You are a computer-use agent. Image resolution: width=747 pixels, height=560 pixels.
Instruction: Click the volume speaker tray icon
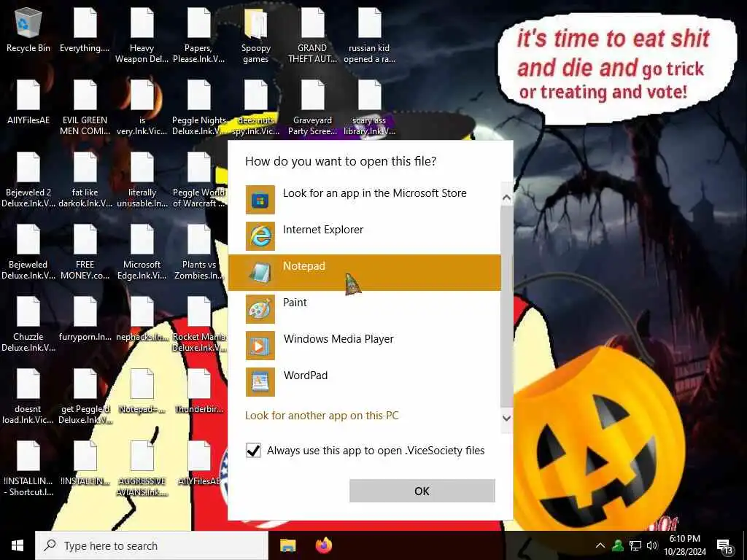pos(652,545)
